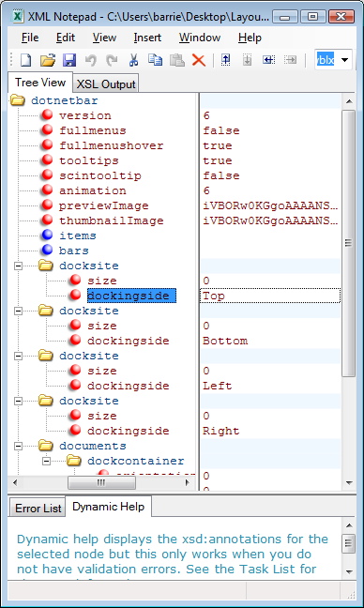Collapse the dockcontainer tree node
This screenshot has height=608, width=364.
pyautogui.click(x=46, y=461)
